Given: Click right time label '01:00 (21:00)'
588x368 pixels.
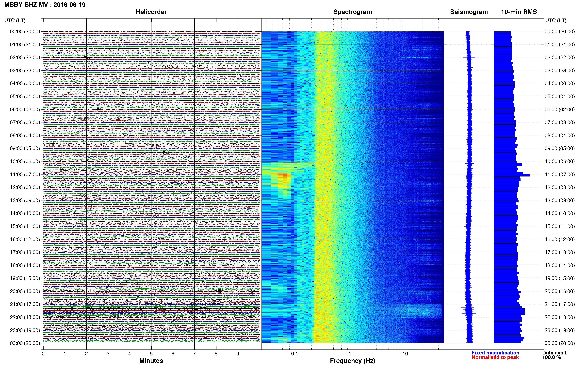Looking at the screenshot, I should click(x=560, y=45).
